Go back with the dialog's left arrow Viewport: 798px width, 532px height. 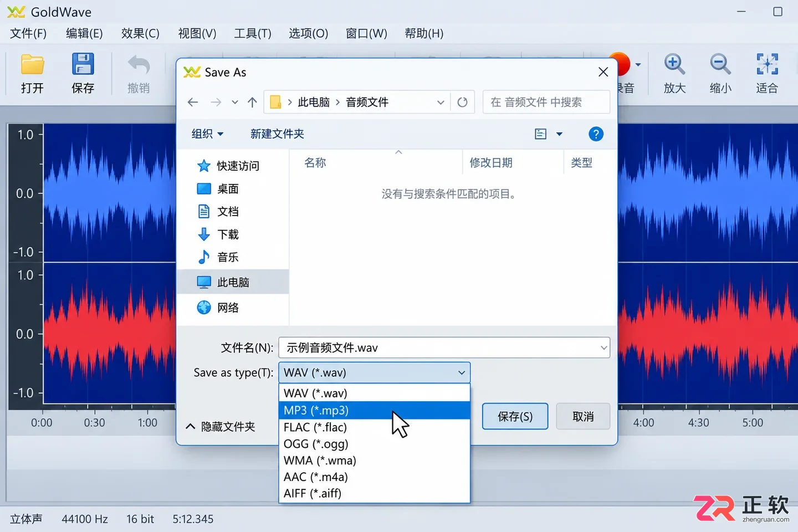pos(193,102)
